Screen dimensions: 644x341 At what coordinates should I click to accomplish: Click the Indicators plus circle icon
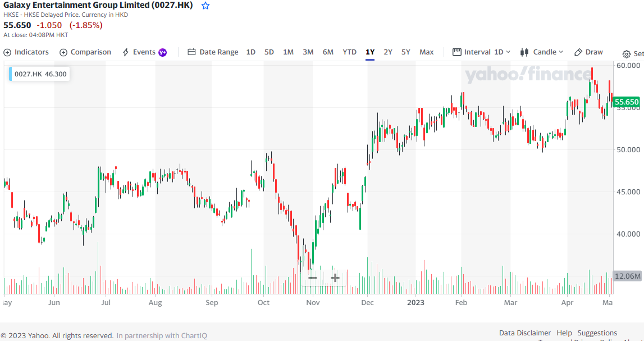(7, 52)
